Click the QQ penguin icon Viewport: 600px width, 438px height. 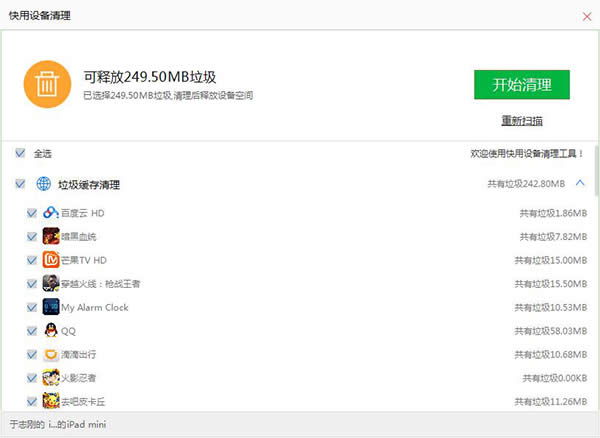51,331
